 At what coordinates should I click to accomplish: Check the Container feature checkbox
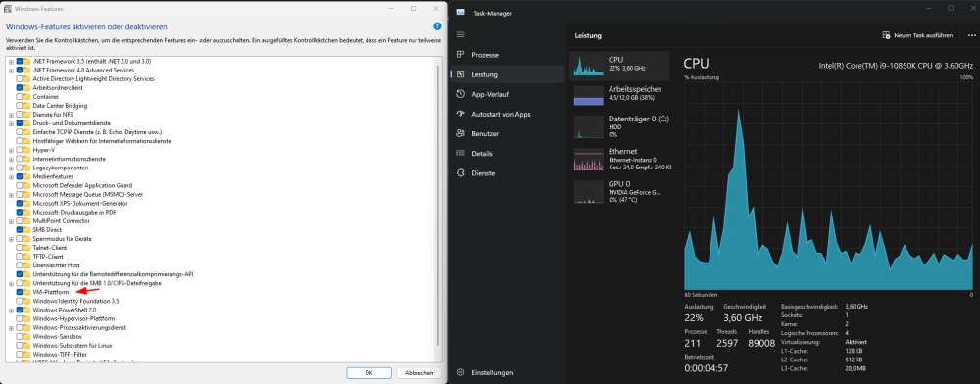pyautogui.click(x=20, y=97)
